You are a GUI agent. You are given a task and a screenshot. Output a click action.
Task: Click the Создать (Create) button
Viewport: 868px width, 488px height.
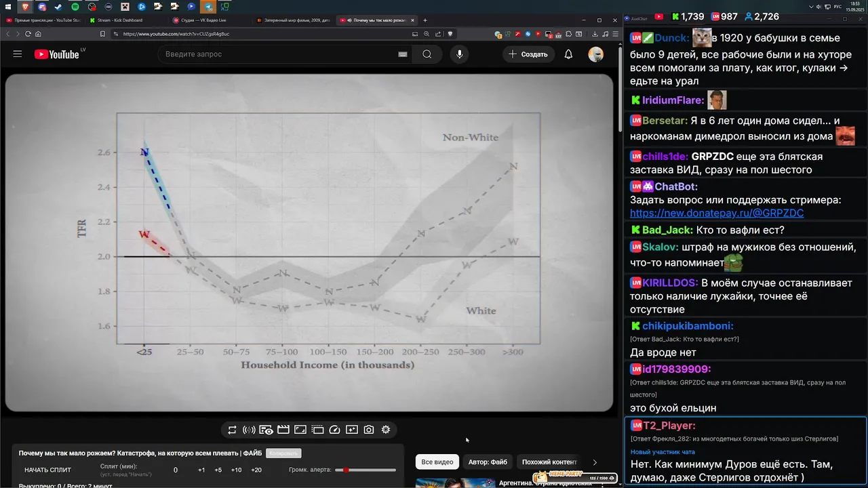528,54
